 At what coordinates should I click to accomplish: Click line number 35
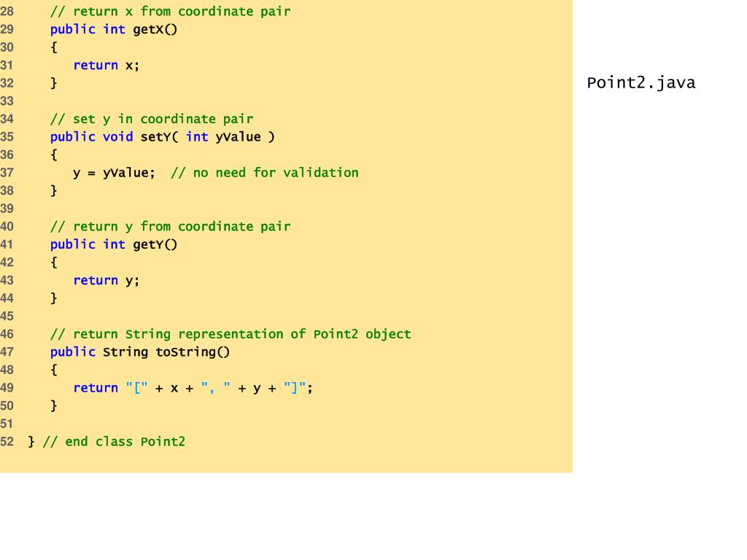(7, 137)
